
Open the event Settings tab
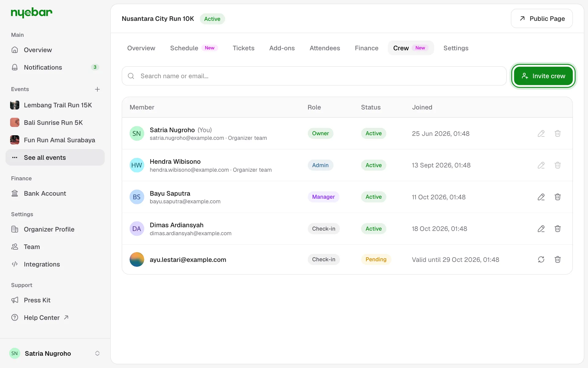click(x=456, y=48)
